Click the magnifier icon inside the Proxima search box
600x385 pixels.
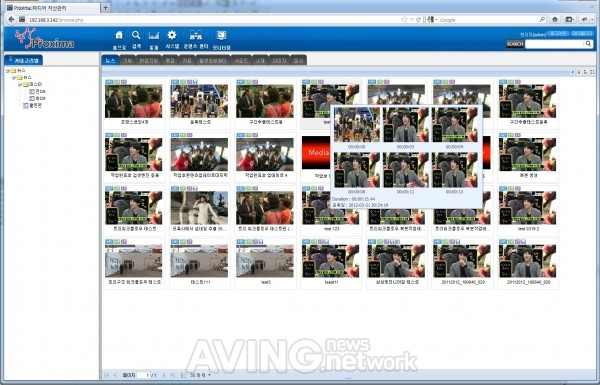click(x=588, y=44)
